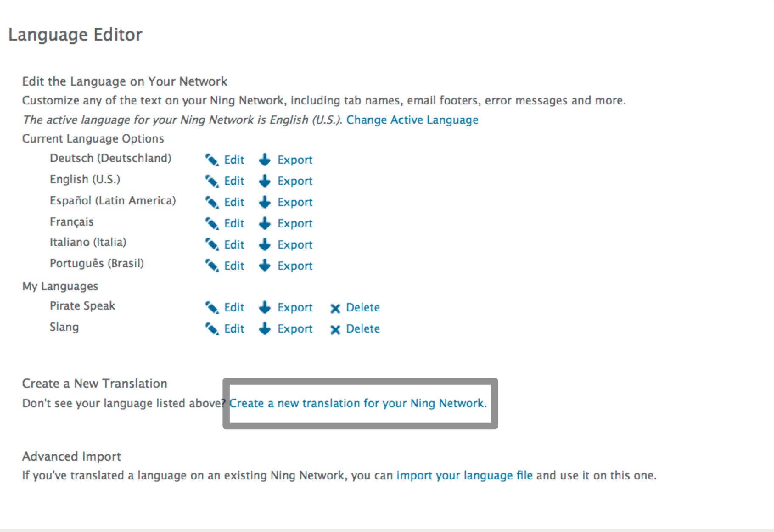Viewport: 774px width, 532px height.
Task: Click the English (U.S.) language name
Action: (85, 179)
